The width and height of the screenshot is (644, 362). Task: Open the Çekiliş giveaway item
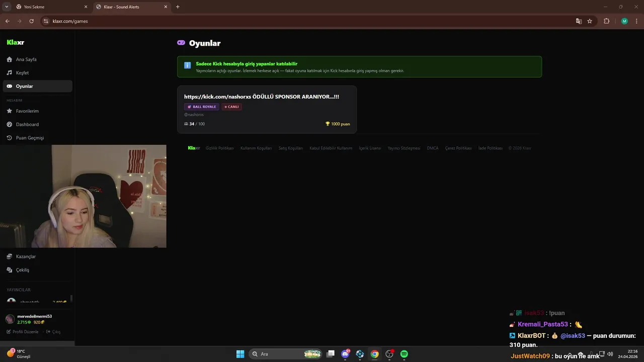tap(37, 270)
